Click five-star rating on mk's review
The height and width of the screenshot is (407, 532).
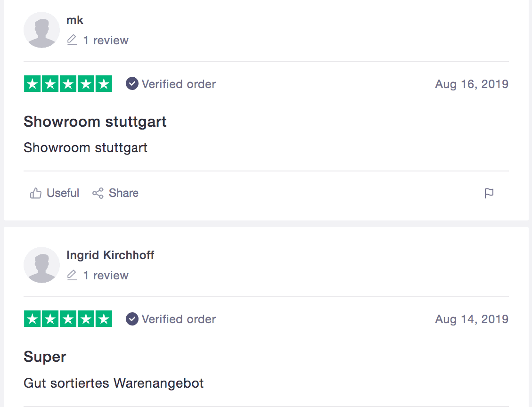(68, 84)
